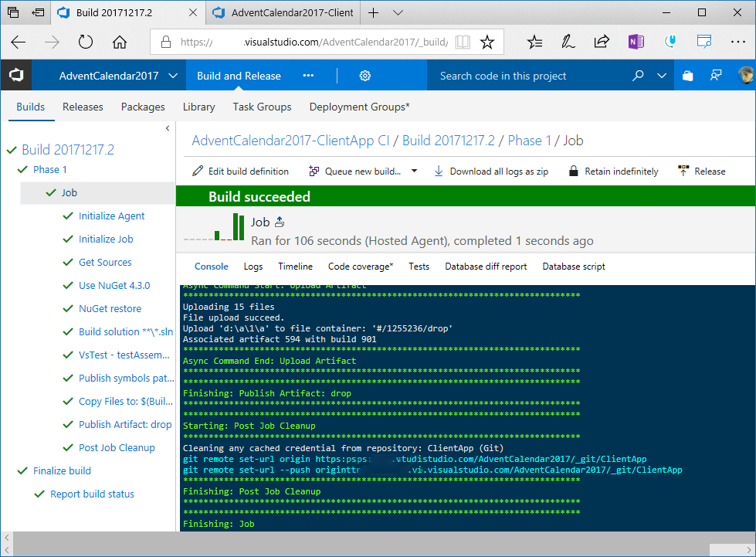Screen dimensions: 756x557
Task: Select the Build and Release hub
Action: 239,76
